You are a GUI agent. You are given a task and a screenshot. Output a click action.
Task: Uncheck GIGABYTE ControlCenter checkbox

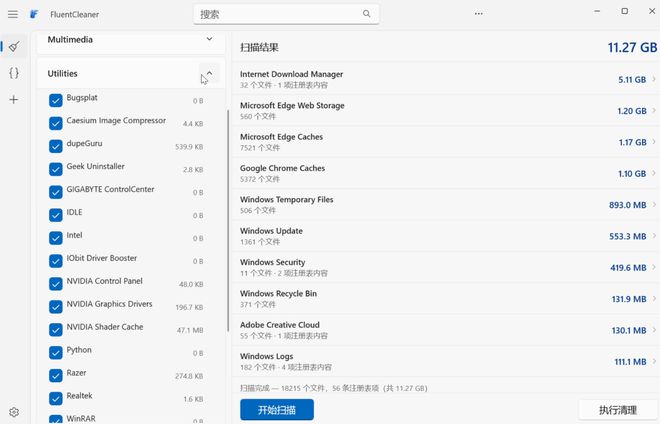click(x=56, y=192)
